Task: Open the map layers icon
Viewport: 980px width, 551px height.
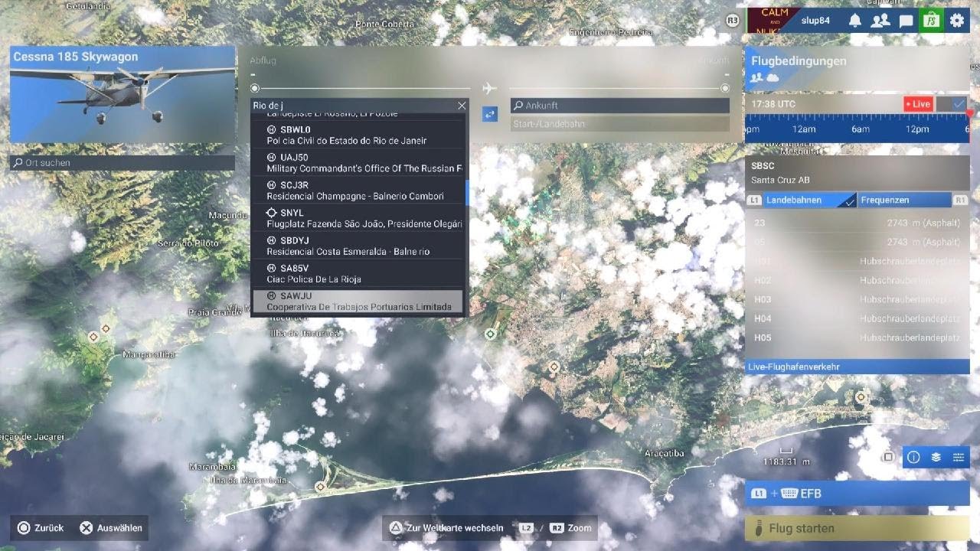Action: pos(936,457)
